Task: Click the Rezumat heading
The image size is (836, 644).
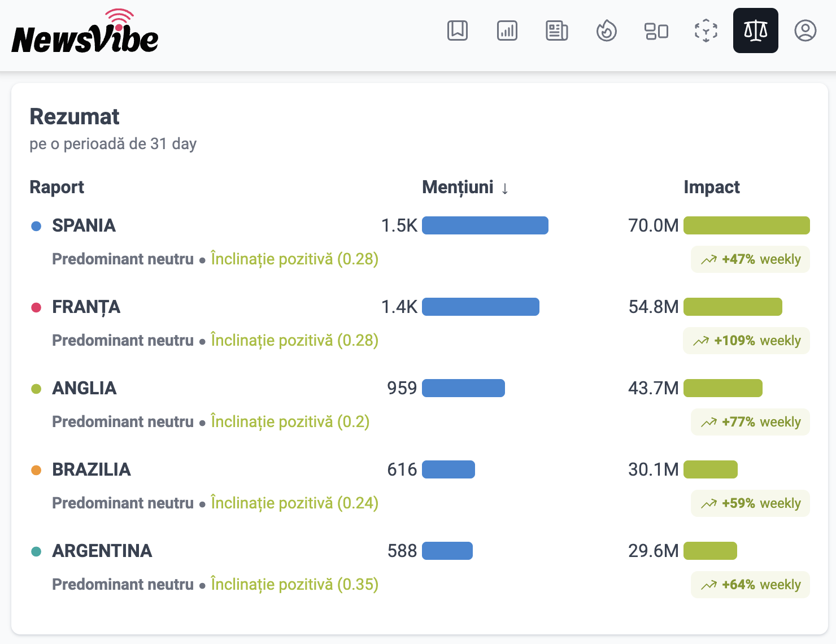Action: (x=75, y=116)
